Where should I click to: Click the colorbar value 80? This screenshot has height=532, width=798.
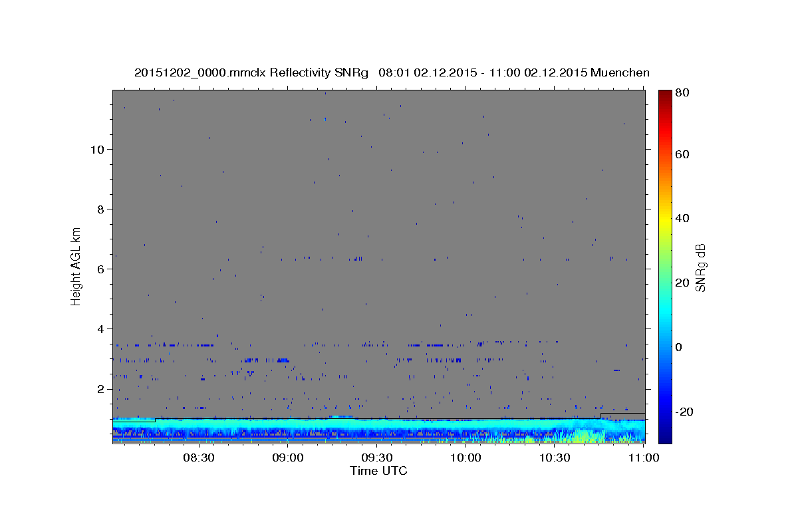(682, 93)
